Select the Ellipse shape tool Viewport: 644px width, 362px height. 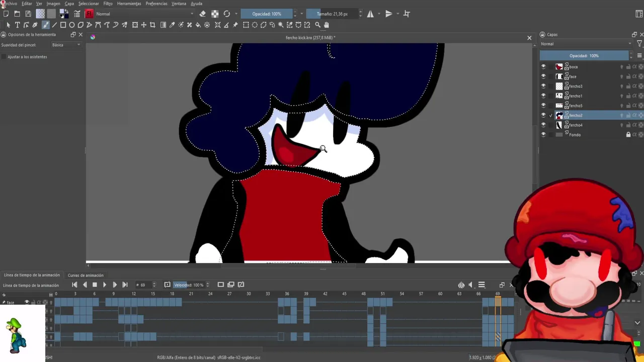click(72, 25)
